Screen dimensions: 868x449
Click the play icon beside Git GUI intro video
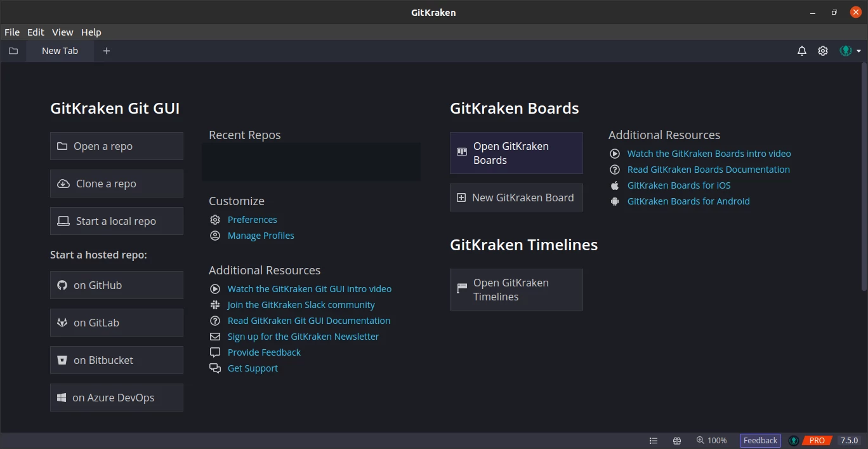pyautogui.click(x=215, y=289)
